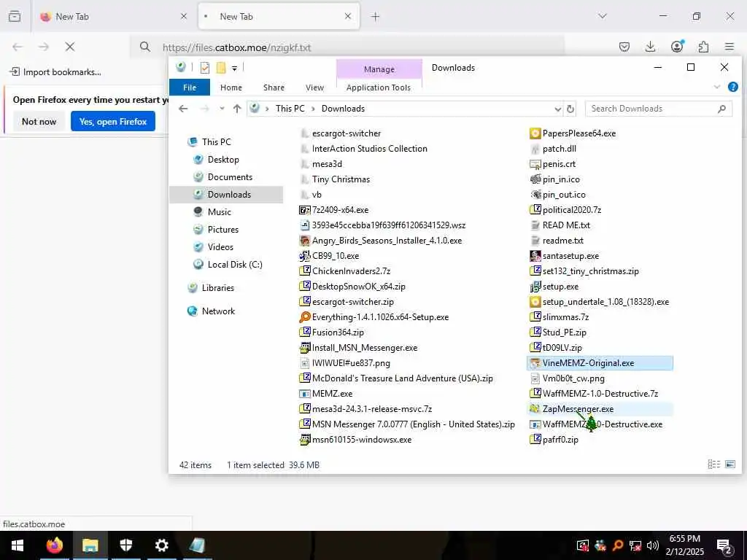Expand the Explorer ribbon chevron
This screenshot has height=560, width=747.
tap(717, 87)
